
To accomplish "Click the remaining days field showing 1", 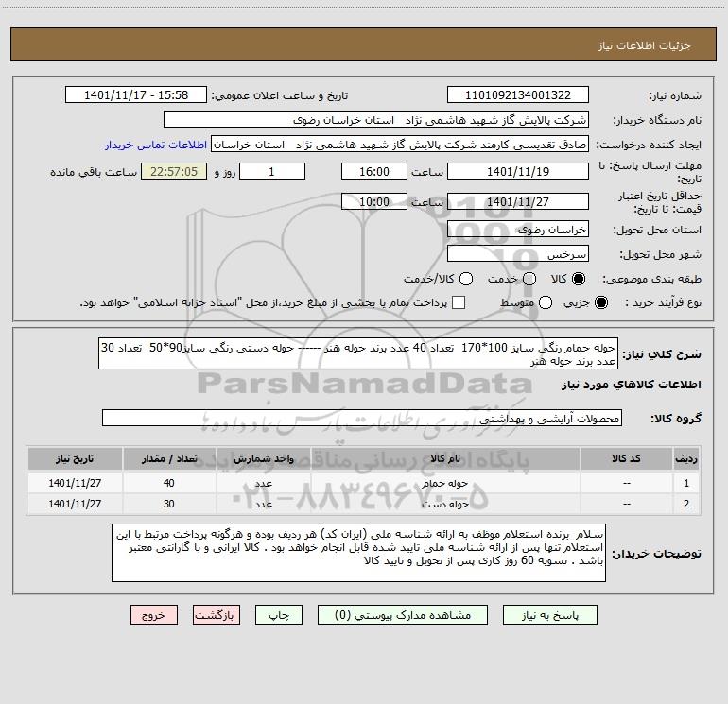I will click(272, 172).
